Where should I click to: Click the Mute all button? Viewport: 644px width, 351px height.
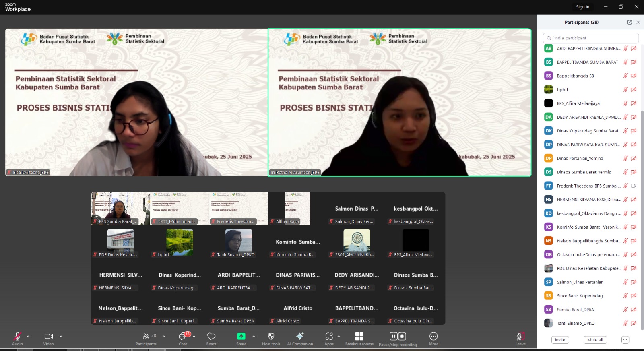coord(595,340)
